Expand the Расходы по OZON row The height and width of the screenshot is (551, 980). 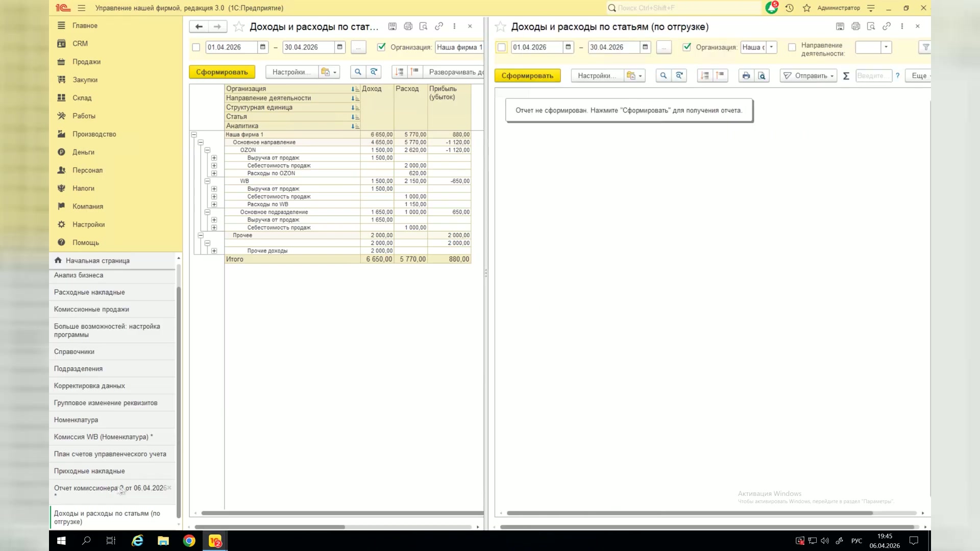click(214, 173)
